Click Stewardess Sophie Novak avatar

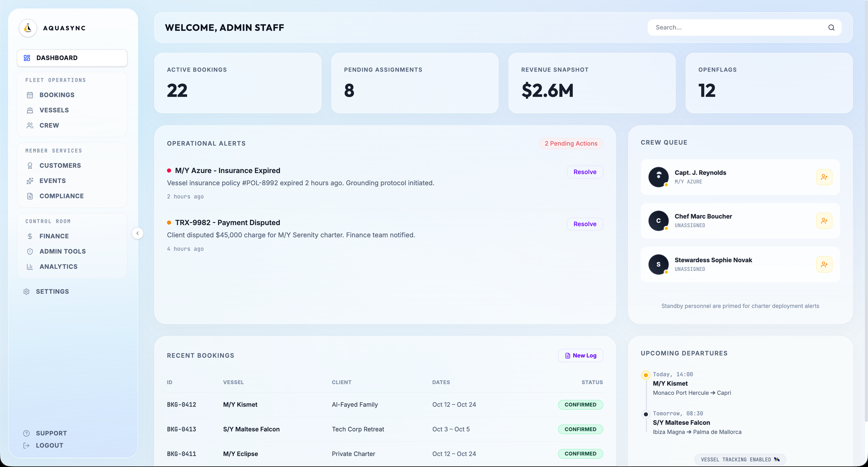(x=658, y=265)
